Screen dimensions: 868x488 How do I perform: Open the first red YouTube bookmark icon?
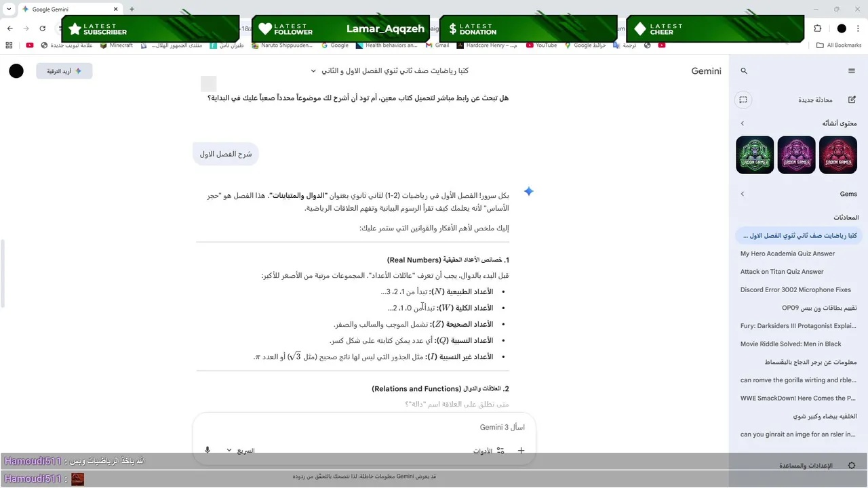(x=30, y=45)
